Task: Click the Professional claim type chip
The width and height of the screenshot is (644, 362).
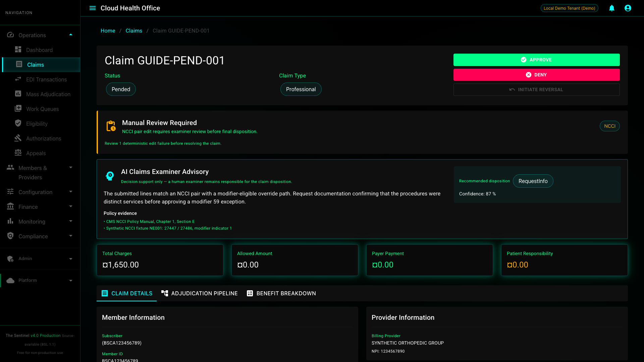Action: click(301, 89)
